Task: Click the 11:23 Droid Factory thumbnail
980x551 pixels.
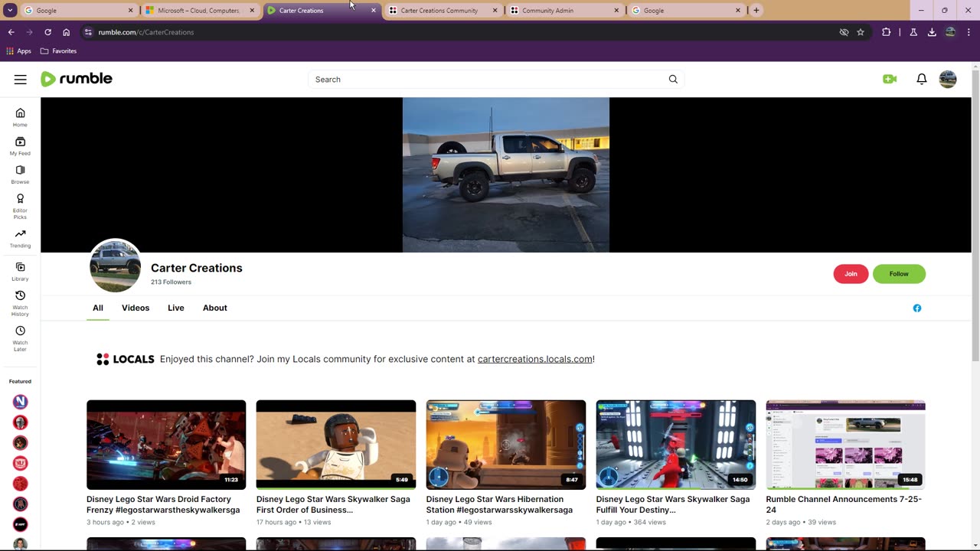Action: tap(166, 445)
